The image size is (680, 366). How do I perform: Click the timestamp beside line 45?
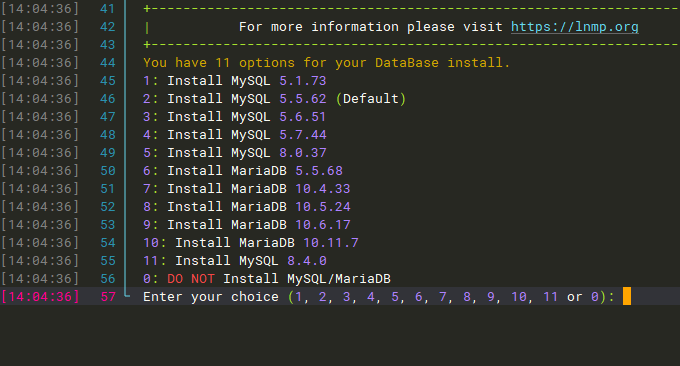(40, 81)
